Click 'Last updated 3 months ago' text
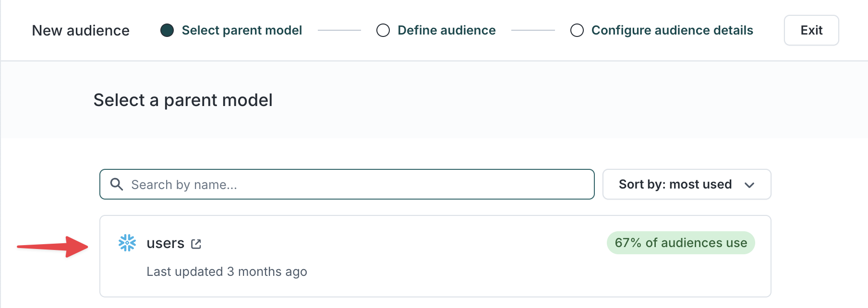868x308 pixels. pyautogui.click(x=227, y=272)
